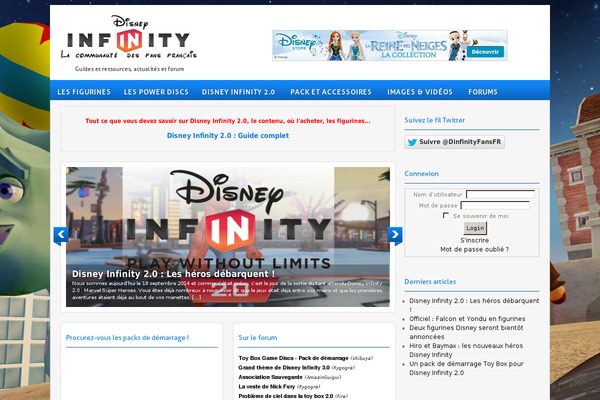Click Suivez le fil Twitter heading

coord(435,120)
